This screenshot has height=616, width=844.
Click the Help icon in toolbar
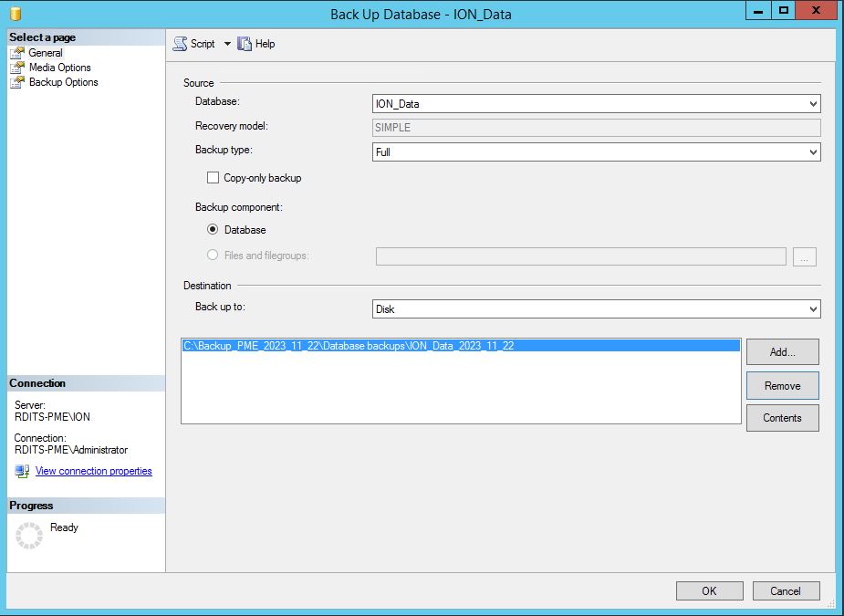tap(245, 44)
